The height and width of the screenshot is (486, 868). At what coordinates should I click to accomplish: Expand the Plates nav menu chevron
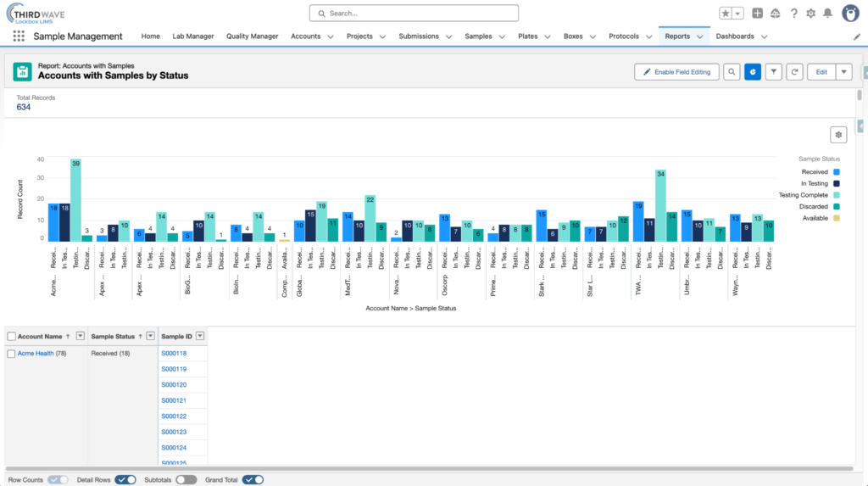tap(548, 36)
